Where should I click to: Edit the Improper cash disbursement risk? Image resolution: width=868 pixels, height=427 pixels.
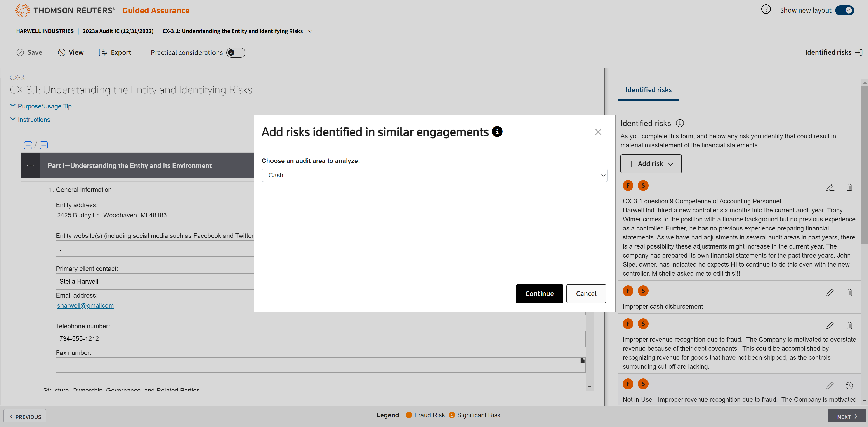pos(830,293)
